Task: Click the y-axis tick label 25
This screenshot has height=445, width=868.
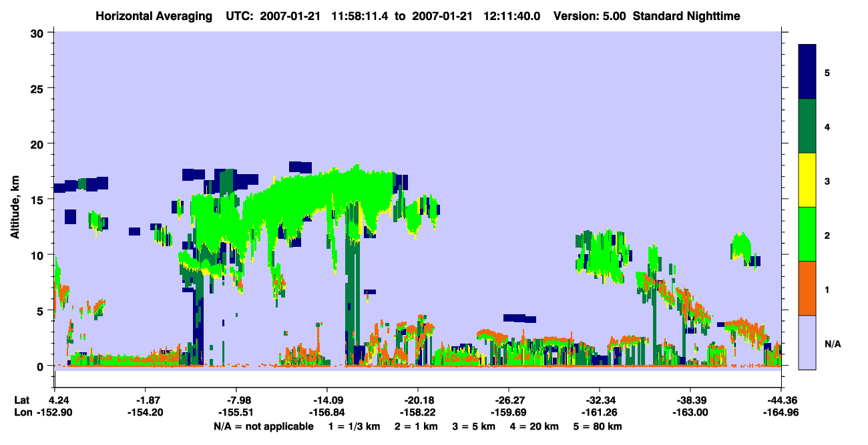Action: [x=39, y=88]
